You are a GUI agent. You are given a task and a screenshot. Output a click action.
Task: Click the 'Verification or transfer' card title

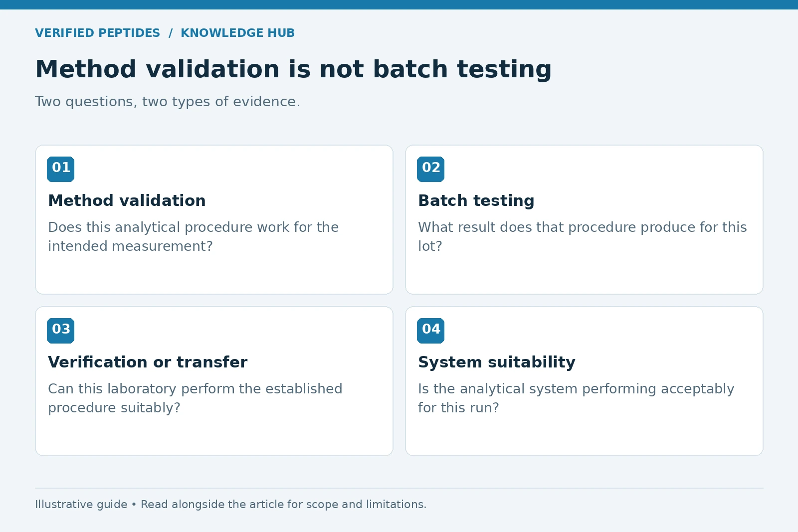148,362
